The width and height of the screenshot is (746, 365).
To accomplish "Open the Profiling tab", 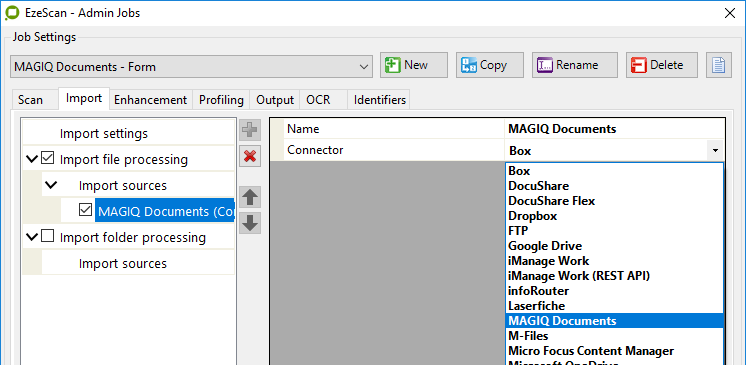I will pyautogui.click(x=221, y=100).
